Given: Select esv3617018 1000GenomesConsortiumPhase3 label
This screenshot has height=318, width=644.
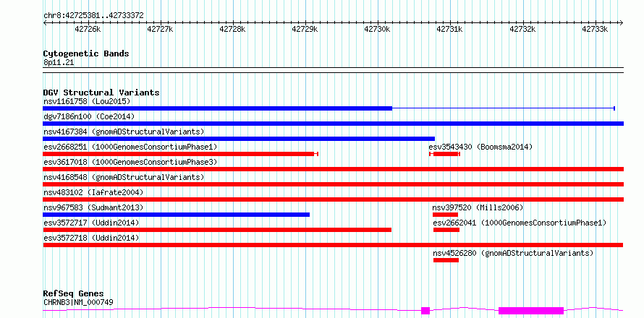Looking at the screenshot, I should pos(130,162).
